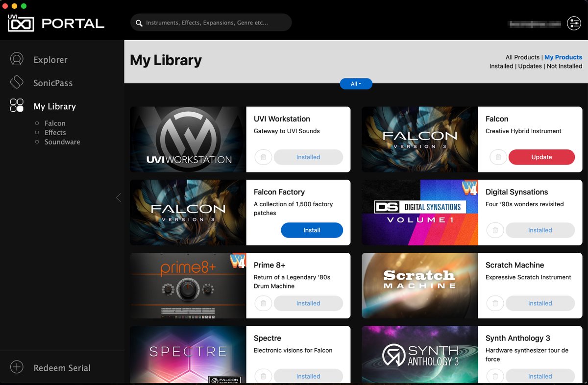Open the Digital Synsations Volume 1 thumbnail
588x385 pixels.
[420, 213]
